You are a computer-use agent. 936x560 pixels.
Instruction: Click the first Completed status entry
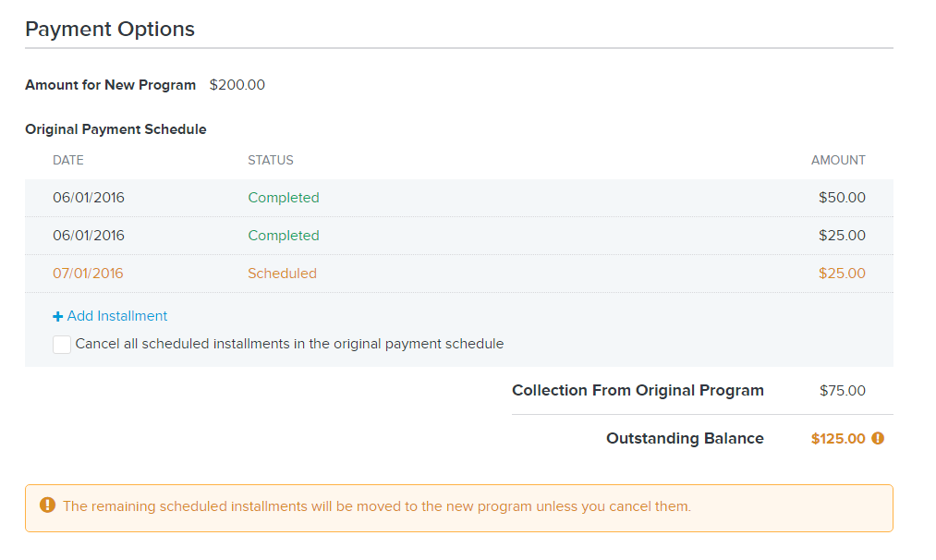pyautogui.click(x=284, y=198)
